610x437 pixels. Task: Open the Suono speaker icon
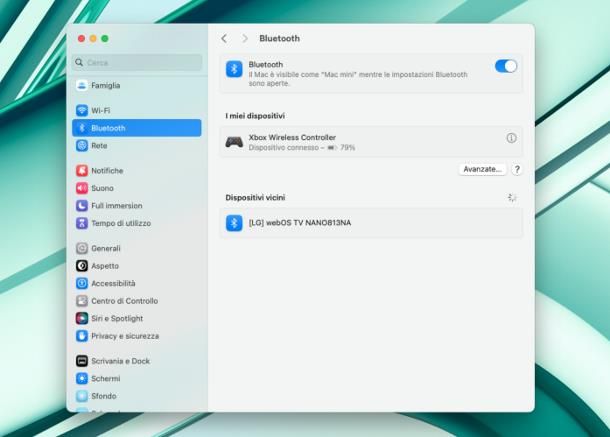82,188
